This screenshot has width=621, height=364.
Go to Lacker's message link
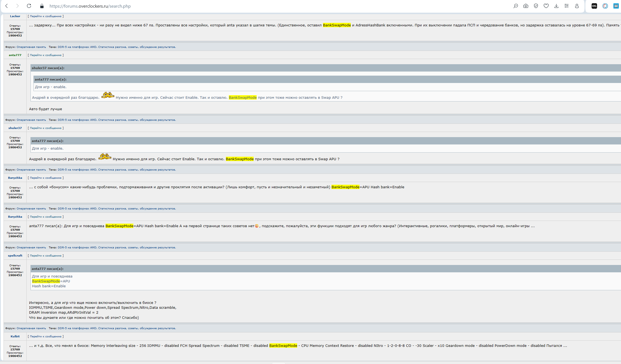point(46,16)
